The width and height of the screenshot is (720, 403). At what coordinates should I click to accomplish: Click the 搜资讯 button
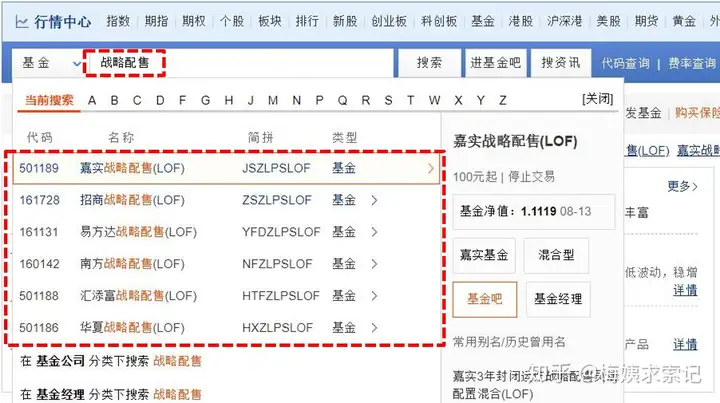(561, 63)
